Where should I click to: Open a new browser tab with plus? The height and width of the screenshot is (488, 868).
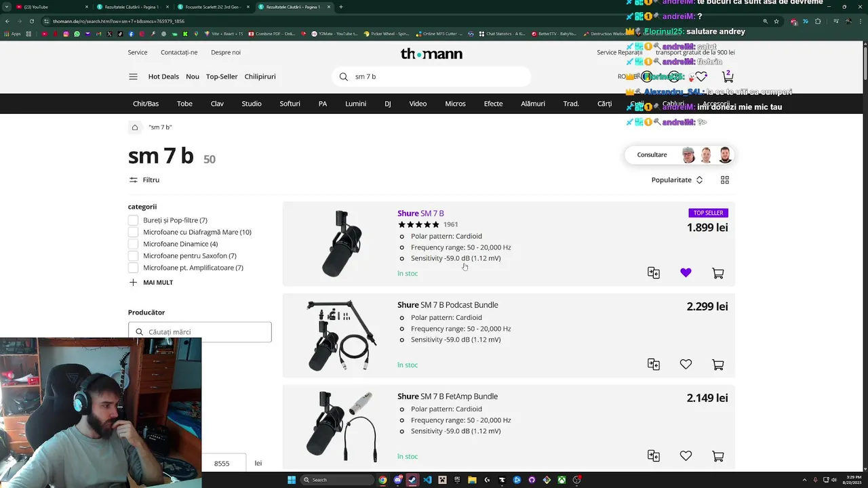(341, 7)
